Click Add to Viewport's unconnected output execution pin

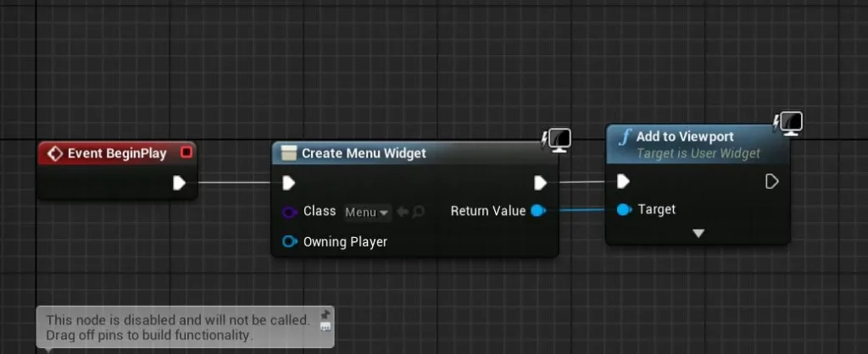771,181
